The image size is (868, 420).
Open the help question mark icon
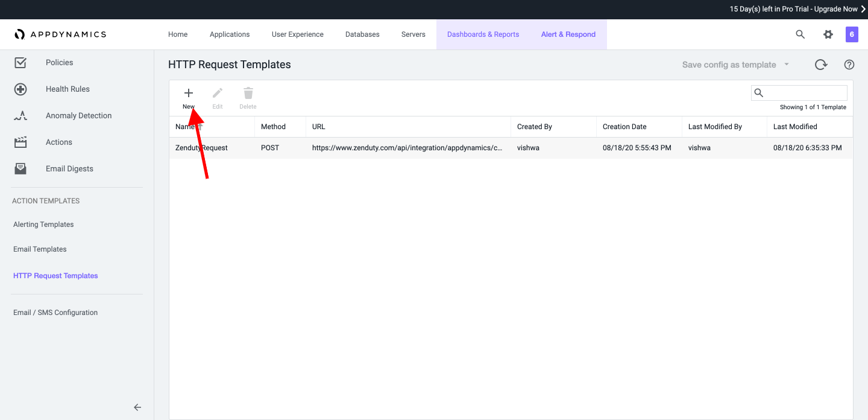pos(849,65)
